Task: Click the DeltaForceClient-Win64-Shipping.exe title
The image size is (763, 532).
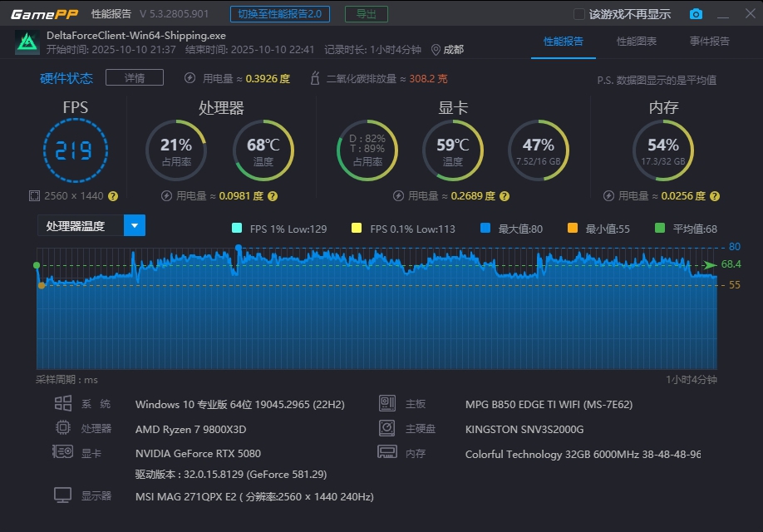Action: click(x=136, y=36)
